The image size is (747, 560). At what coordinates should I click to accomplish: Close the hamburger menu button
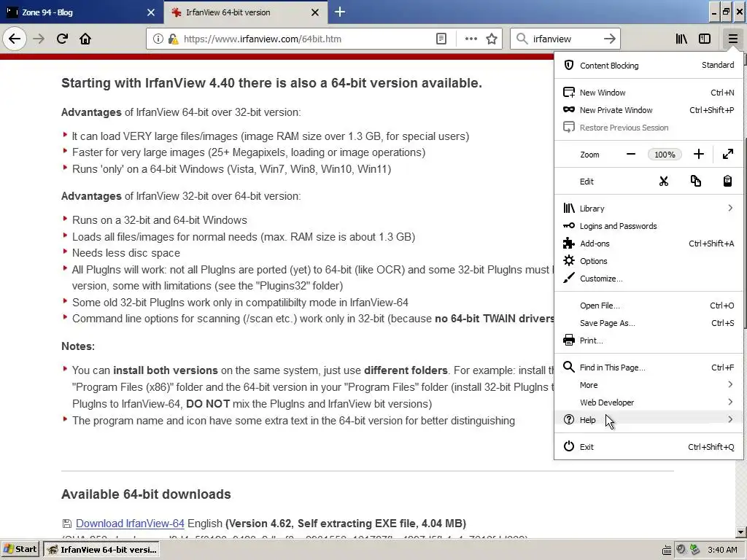(x=732, y=39)
